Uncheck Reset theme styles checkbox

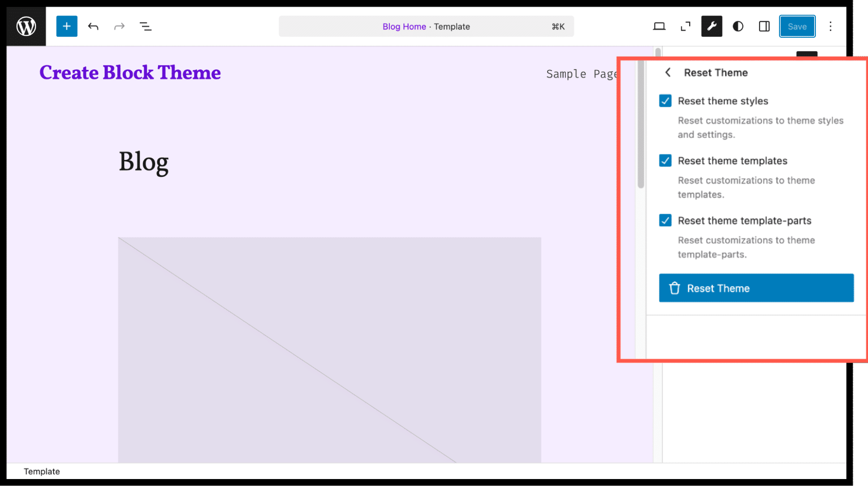point(665,101)
